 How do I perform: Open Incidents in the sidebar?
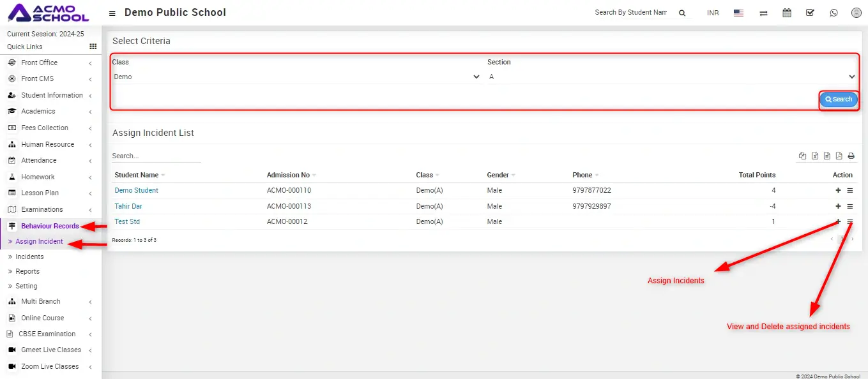(29, 256)
